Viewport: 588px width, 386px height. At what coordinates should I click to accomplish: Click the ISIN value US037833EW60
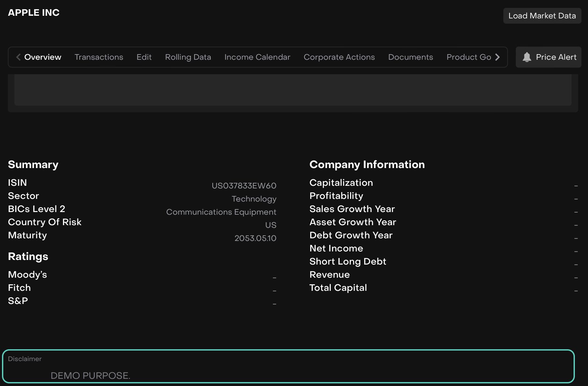coord(244,186)
